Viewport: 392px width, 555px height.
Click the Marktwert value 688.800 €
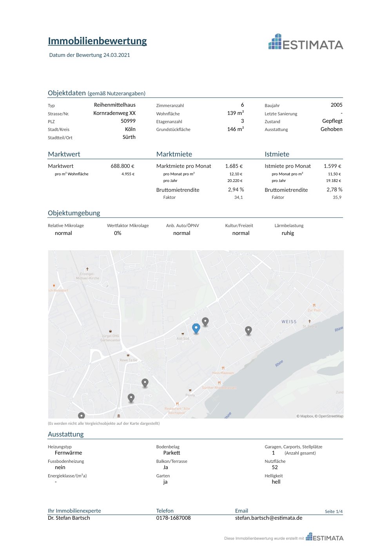point(123,166)
